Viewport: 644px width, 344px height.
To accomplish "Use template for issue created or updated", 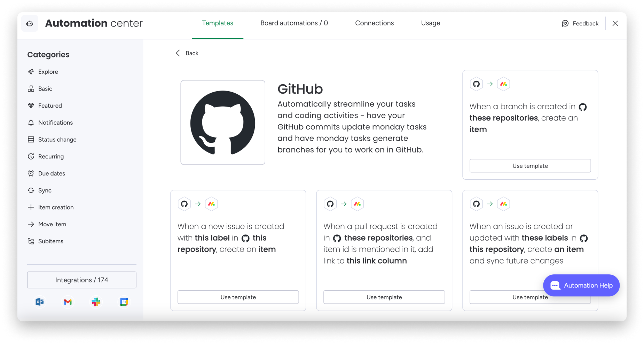I will click(x=530, y=297).
